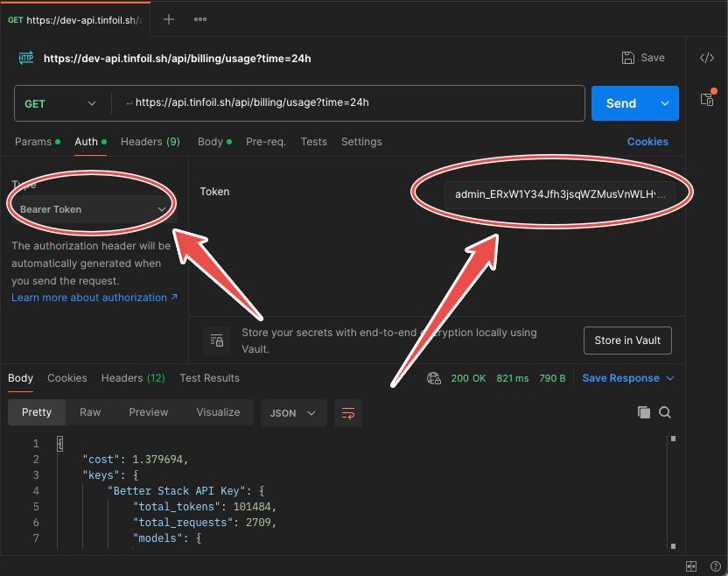Open the request Settings tab
728x576 pixels.
click(x=361, y=142)
